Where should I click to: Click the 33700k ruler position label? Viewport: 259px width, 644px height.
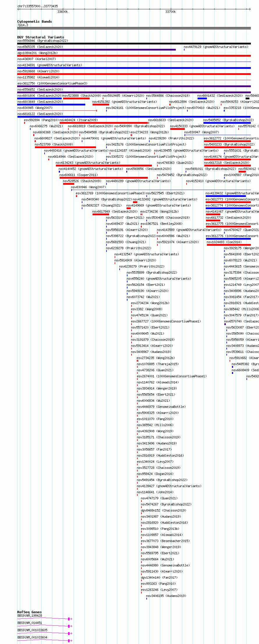171,12
